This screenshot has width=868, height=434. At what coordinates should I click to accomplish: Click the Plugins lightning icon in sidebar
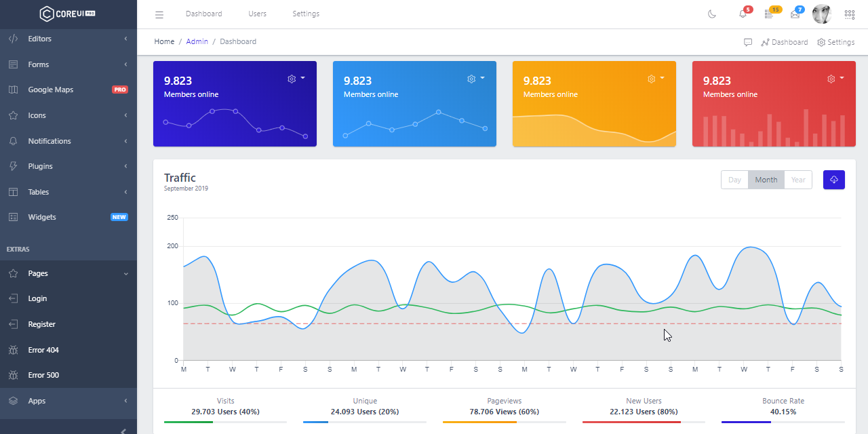click(13, 166)
